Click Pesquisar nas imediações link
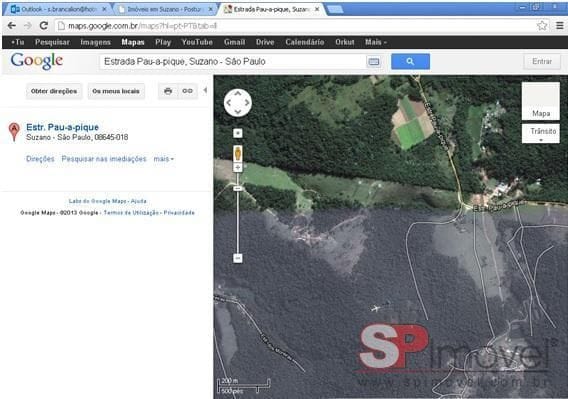568x399 pixels. [x=104, y=159]
